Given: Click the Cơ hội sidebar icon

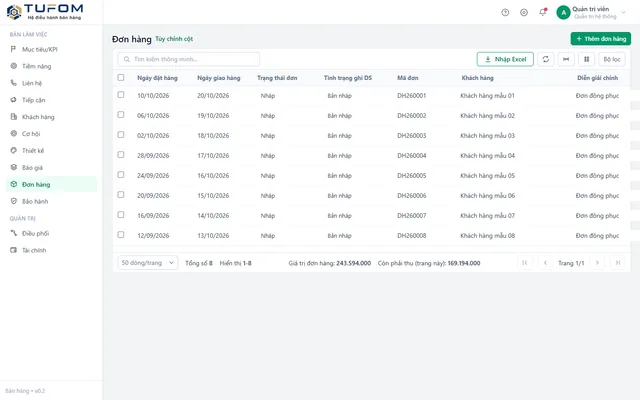Looking at the screenshot, I should click(13, 133).
